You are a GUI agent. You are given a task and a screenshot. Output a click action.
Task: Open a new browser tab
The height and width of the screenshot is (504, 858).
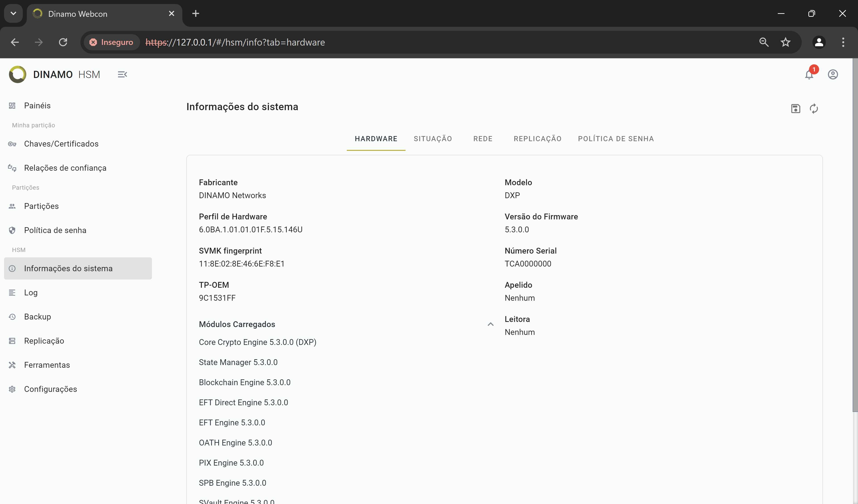click(196, 14)
